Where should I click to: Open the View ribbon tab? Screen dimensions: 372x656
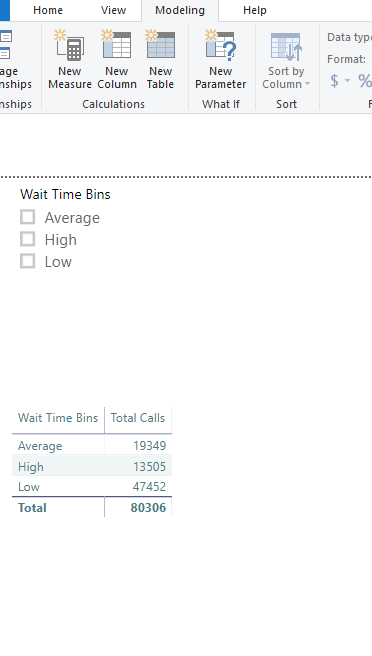(113, 10)
